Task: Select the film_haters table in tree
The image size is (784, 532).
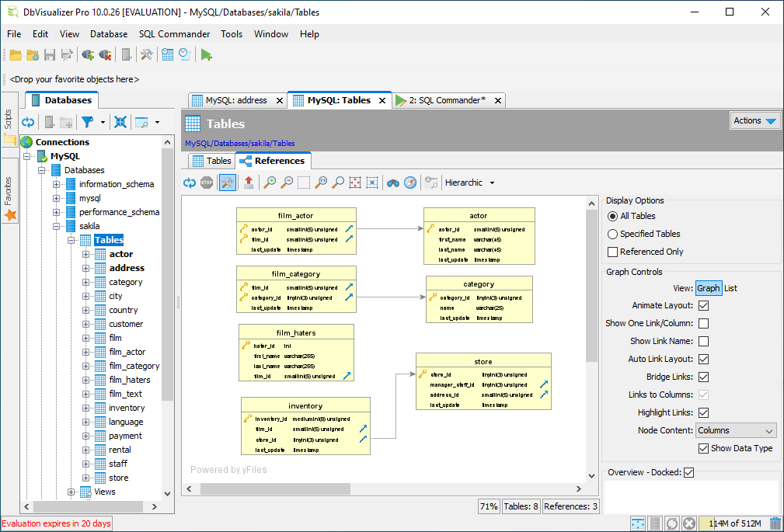Action: pos(130,380)
